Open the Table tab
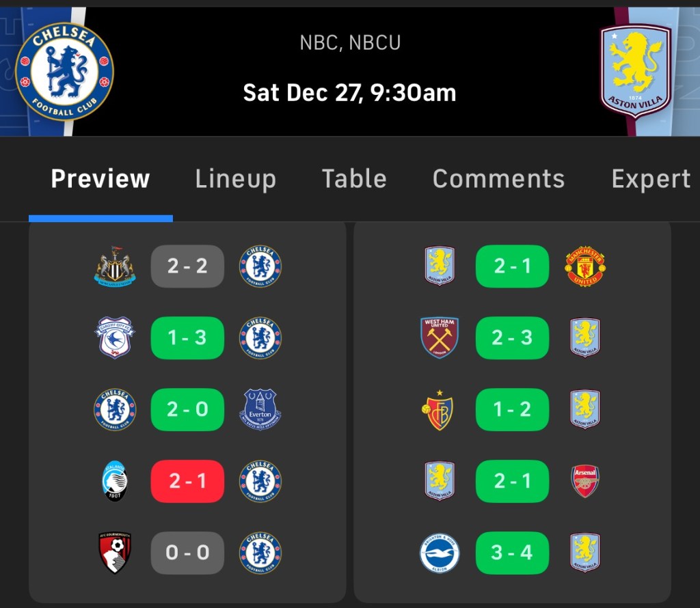The image size is (700, 608). click(x=354, y=179)
